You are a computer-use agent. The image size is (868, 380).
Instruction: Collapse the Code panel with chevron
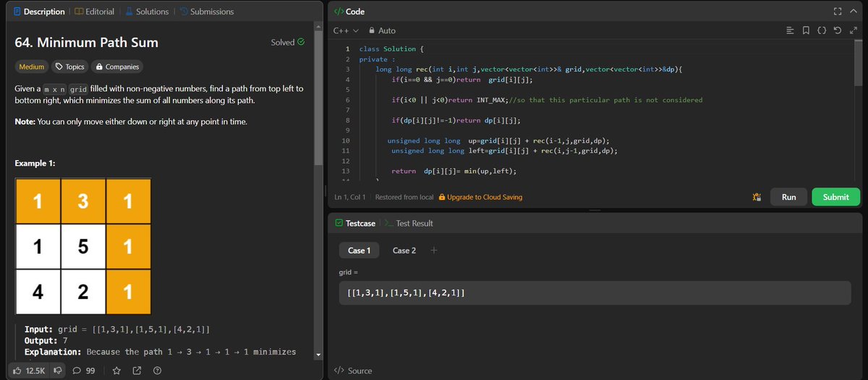853,12
